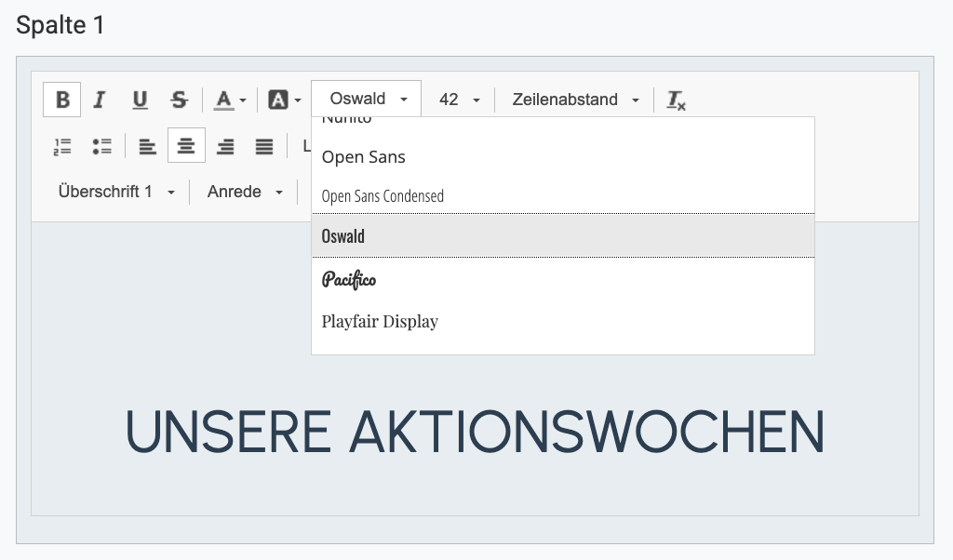Screen dimensions: 953x560
Task: Select Playfair Display font option
Action: pyautogui.click(x=380, y=322)
